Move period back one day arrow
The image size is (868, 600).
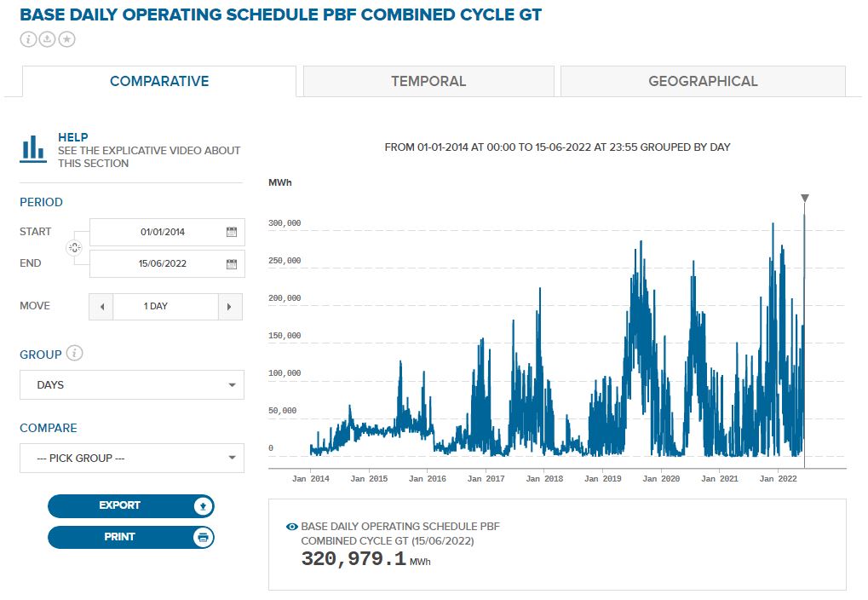point(101,307)
